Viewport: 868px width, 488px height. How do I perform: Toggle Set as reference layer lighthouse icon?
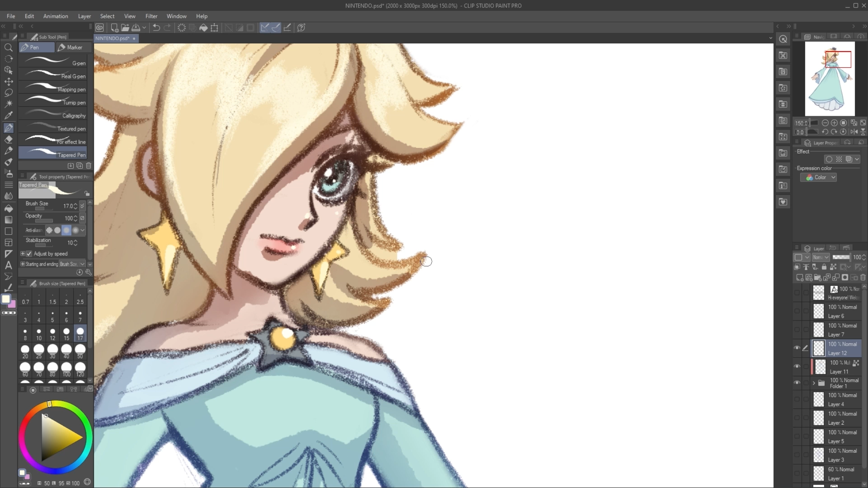pos(806,267)
